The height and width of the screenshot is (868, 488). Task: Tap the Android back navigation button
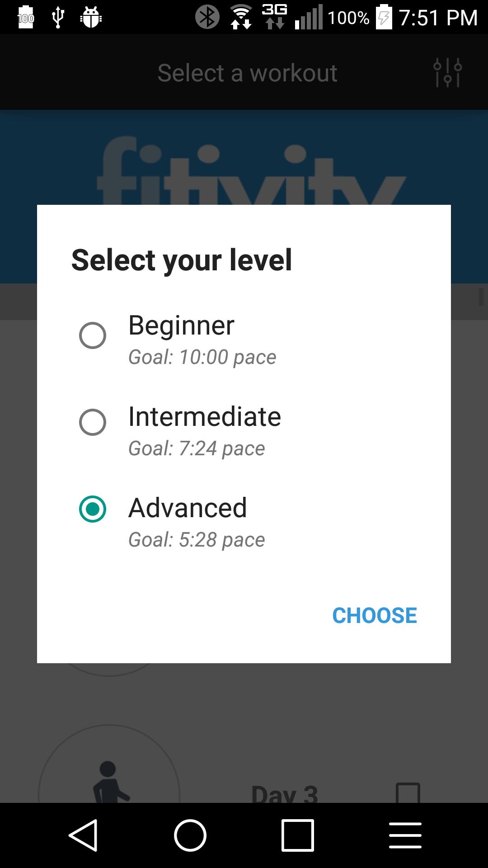[83, 835]
